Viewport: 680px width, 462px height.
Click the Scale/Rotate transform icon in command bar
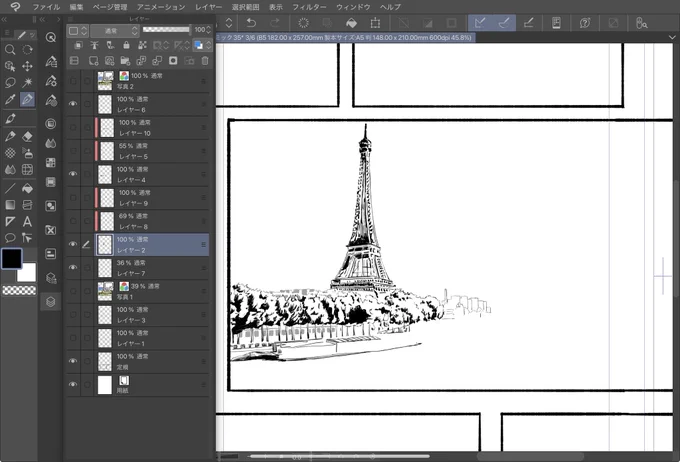[375, 23]
